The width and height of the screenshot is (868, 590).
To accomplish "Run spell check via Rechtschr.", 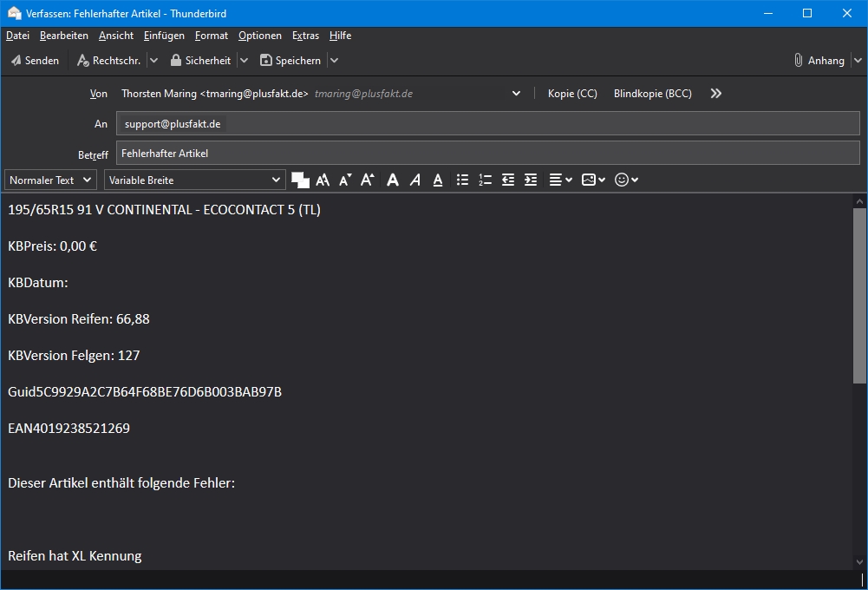I will tap(109, 61).
